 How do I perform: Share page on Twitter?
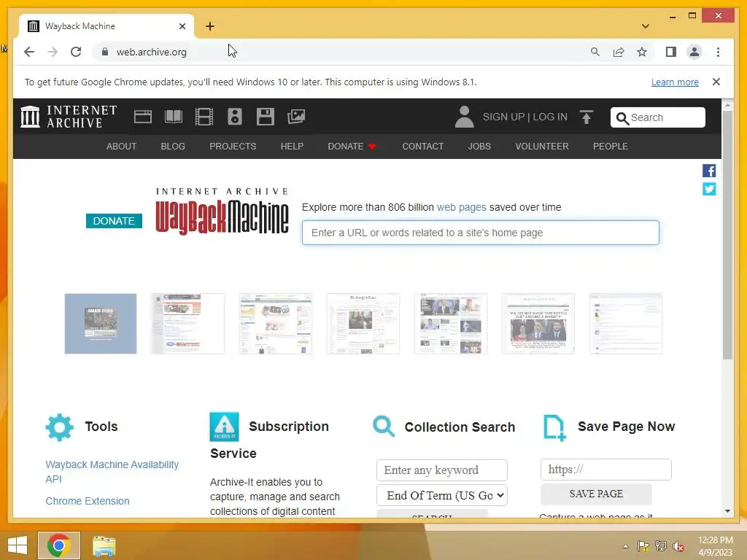click(x=709, y=189)
